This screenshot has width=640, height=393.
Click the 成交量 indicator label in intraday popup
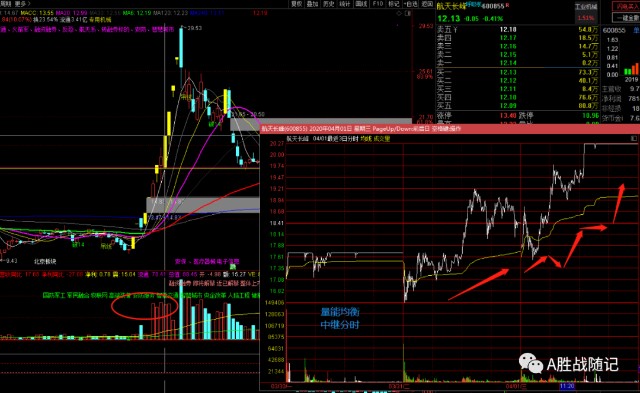click(381, 139)
